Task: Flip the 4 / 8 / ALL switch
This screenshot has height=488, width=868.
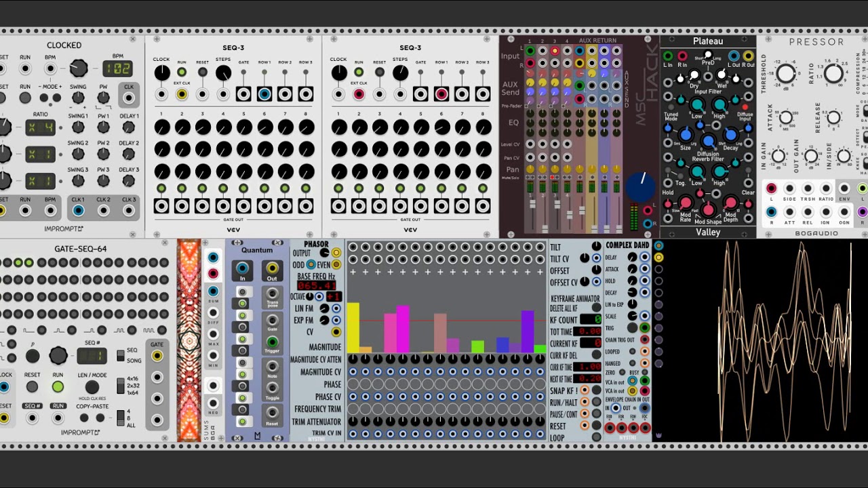Action: click(120, 417)
